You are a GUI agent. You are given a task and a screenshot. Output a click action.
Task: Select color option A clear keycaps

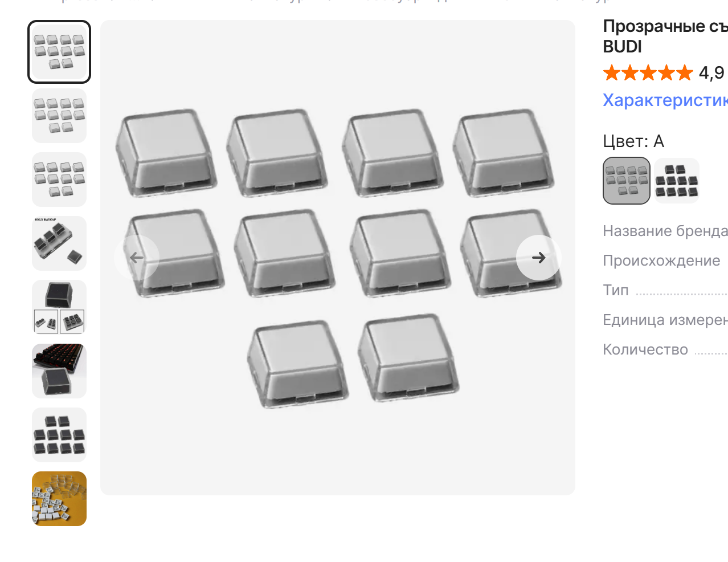coord(627,181)
